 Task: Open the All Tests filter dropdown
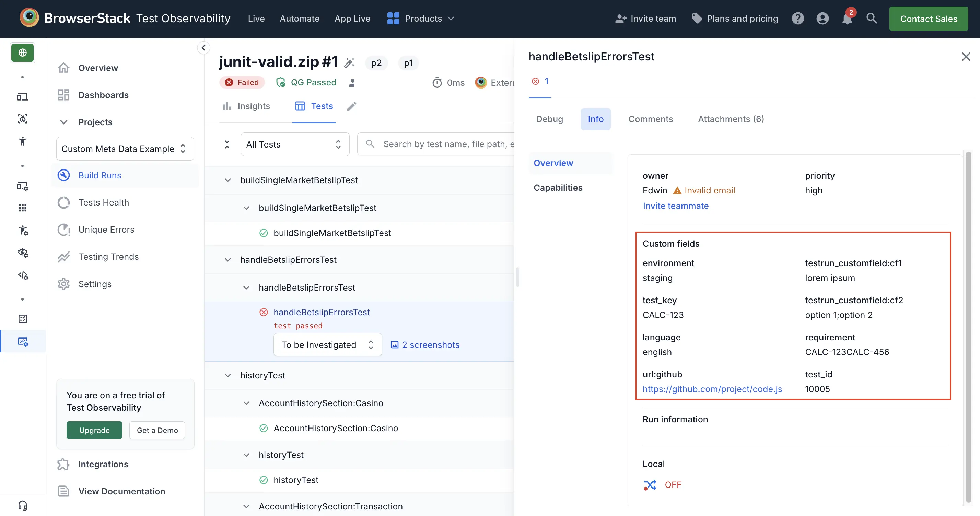click(x=295, y=144)
